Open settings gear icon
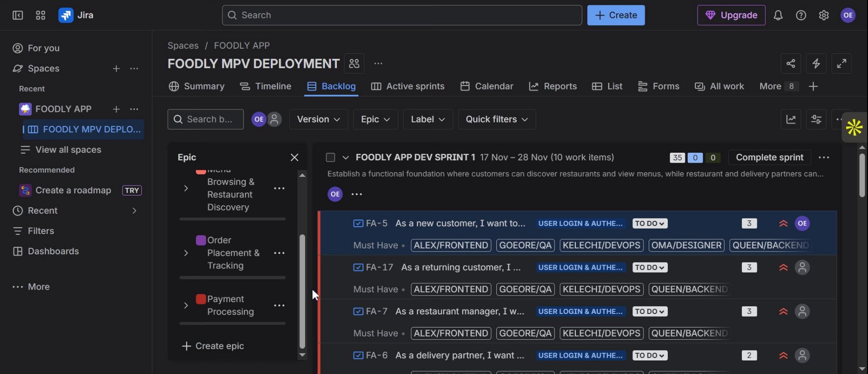This screenshot has height=374, width=868. tap(824, 15)
